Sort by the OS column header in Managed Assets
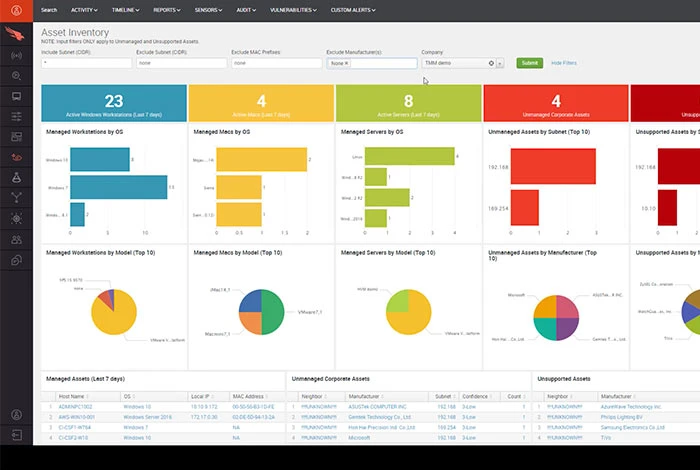This screenshot has width=700, height=470. click(x=129, y=396)
